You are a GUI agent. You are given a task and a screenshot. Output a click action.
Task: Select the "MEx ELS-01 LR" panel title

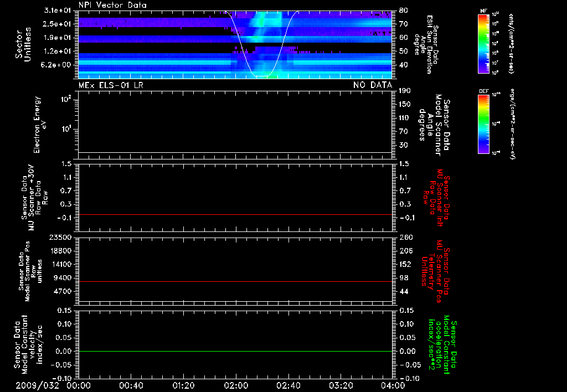click(111, 85)
